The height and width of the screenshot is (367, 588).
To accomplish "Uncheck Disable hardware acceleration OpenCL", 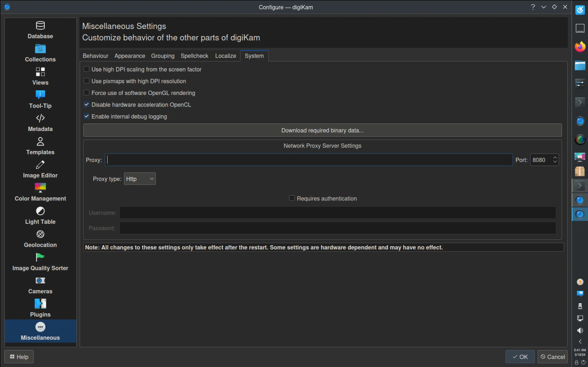I will coord(87,104).
